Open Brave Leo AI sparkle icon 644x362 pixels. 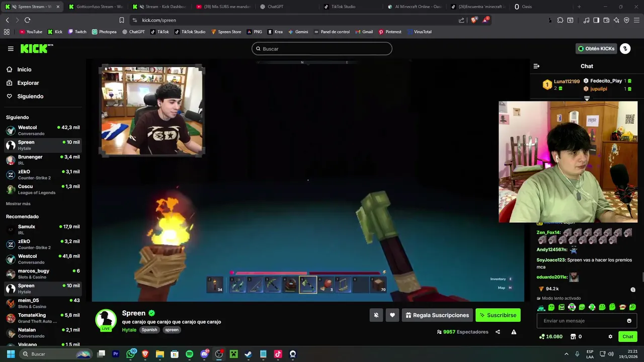point(616,20)
